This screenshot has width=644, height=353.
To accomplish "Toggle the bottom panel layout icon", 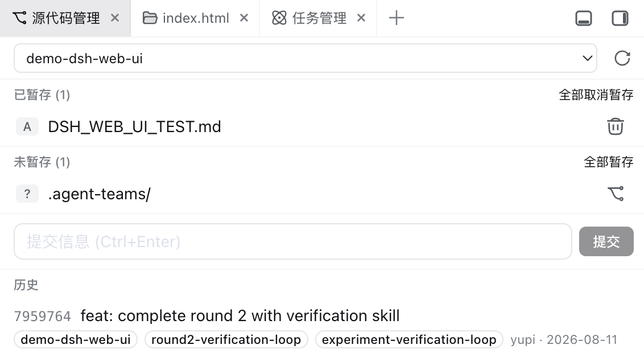I will [x=584, y=18].
